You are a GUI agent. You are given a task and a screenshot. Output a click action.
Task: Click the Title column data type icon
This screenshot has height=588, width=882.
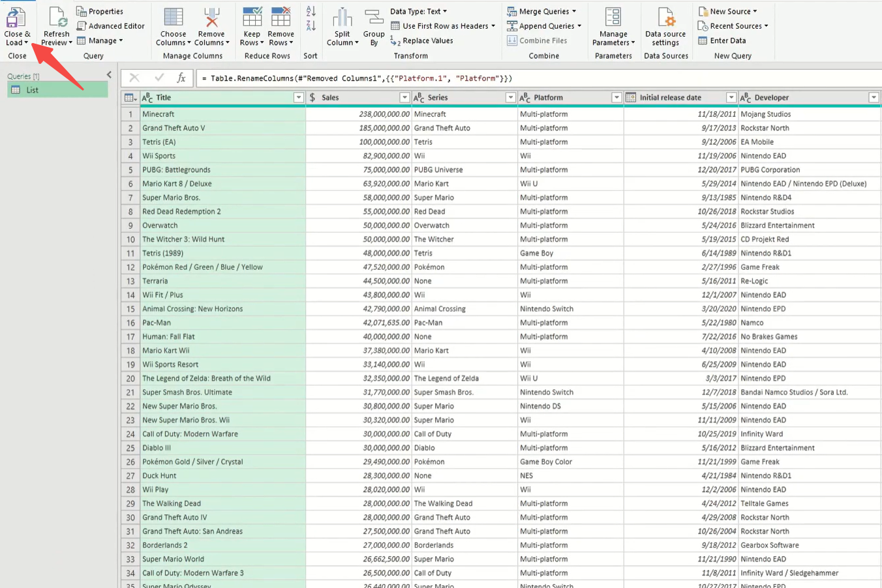tap(147, 98)
